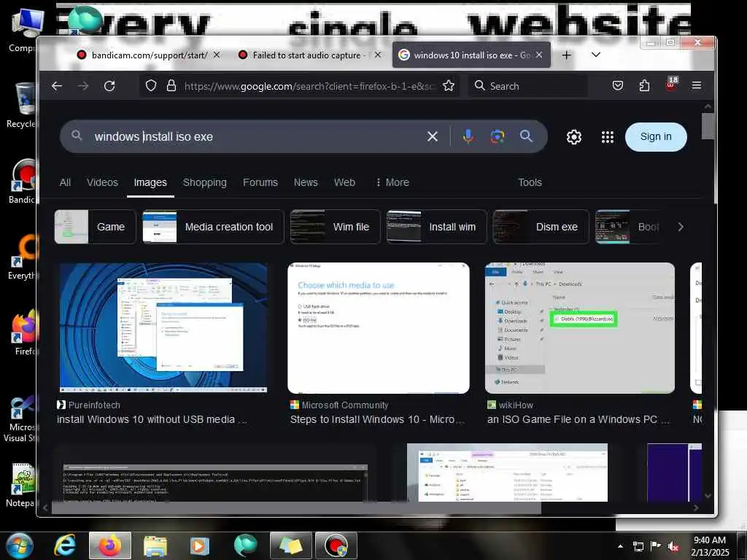Open the Windows Start orb
747x560 pixels.
(20, 545)
